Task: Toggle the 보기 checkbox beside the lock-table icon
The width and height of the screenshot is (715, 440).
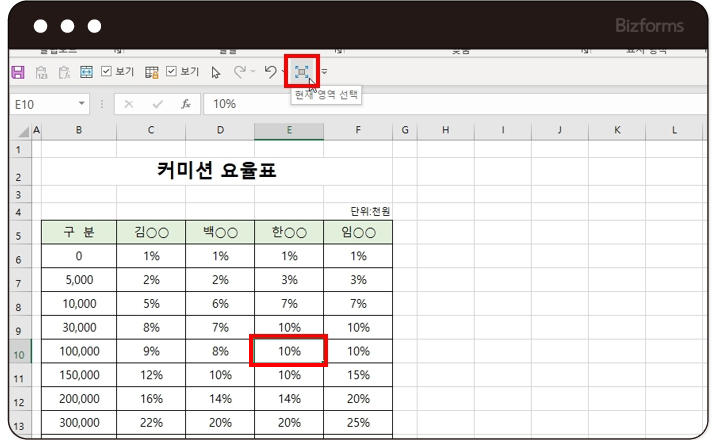Action: [171, 71]
